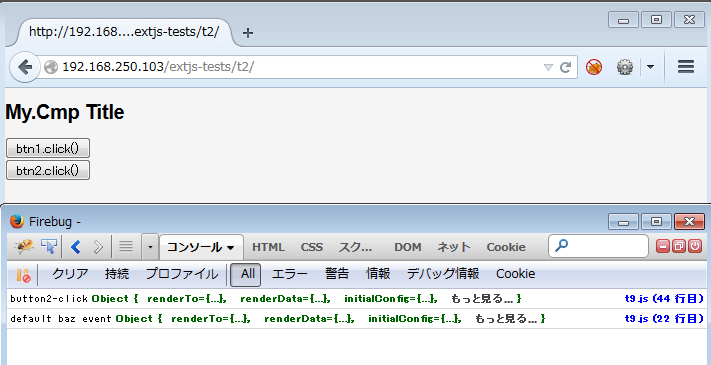The image size is (711, 365).
Task: Click the Firebug bug icon menu
Action: coord(24,246)
